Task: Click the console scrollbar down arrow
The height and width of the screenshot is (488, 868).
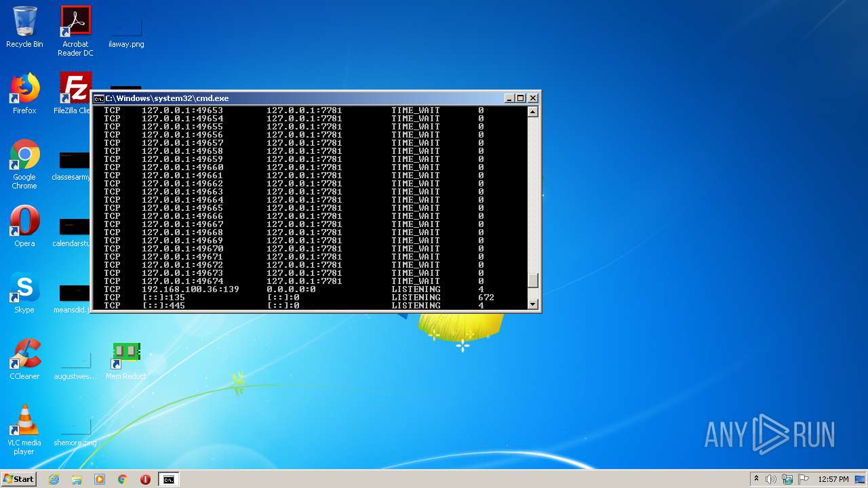Action: click(533, 304)
